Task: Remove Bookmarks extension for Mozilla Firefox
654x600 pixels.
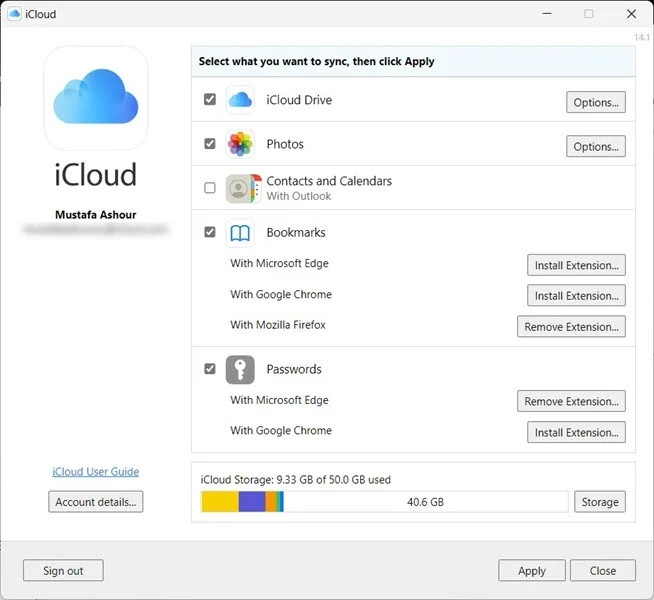Action: tap(571, 326)
